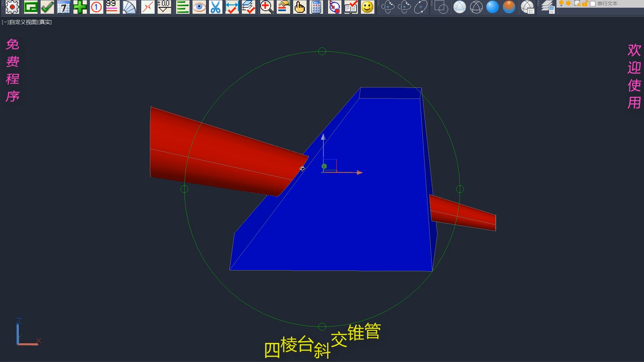Click the red magnifier zoom icon
Image resolution: width=644 pixels, height=362 pixels.
point(267,7)
